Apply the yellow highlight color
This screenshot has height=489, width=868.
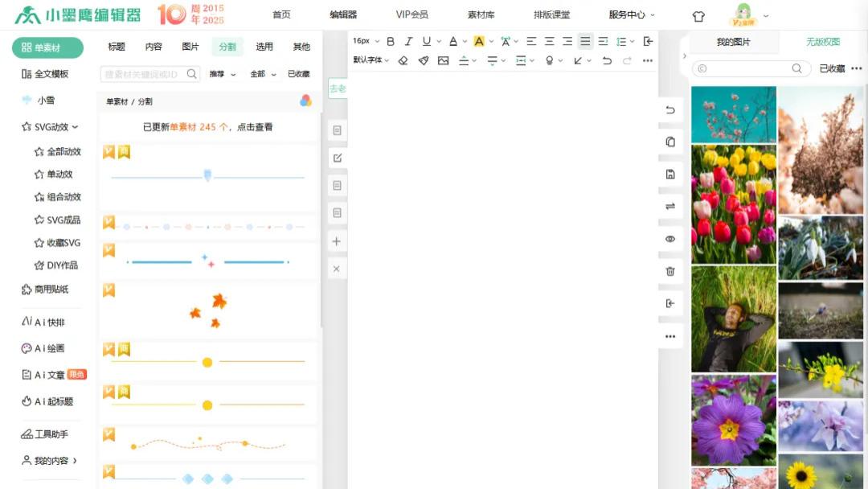point(479,41)
